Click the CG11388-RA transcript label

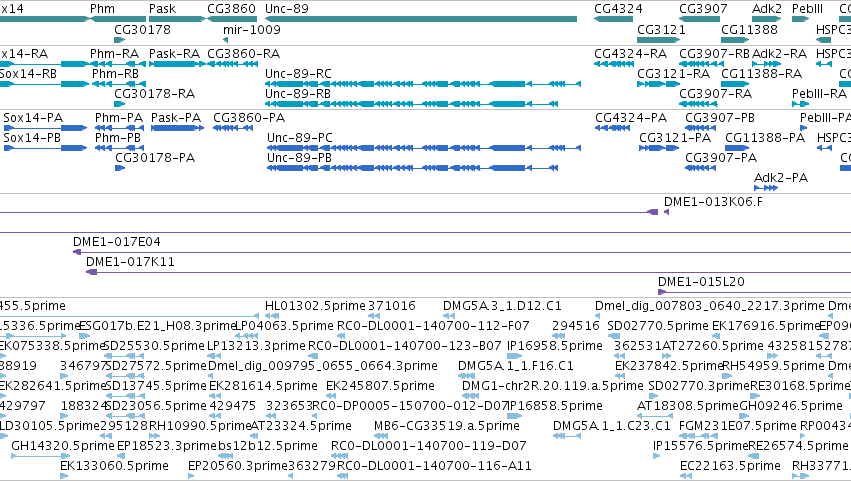coord(761,73)
